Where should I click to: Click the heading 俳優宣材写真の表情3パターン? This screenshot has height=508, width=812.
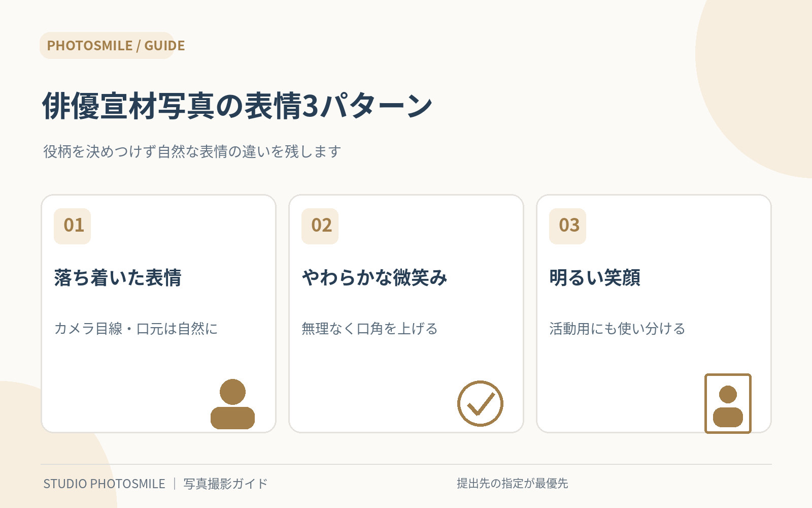pyautogui.click(x=238, y=106)
